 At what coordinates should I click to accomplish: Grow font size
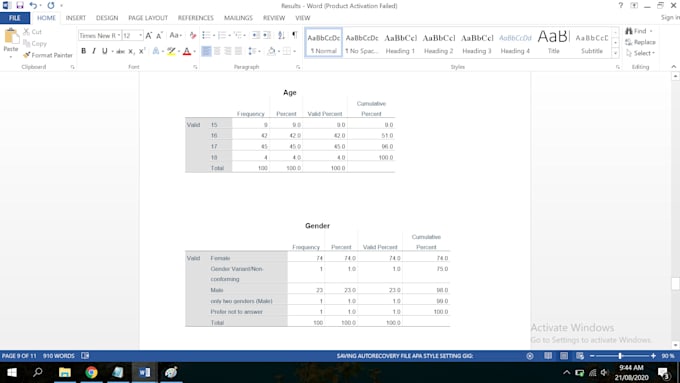click(x=149, y=36)
